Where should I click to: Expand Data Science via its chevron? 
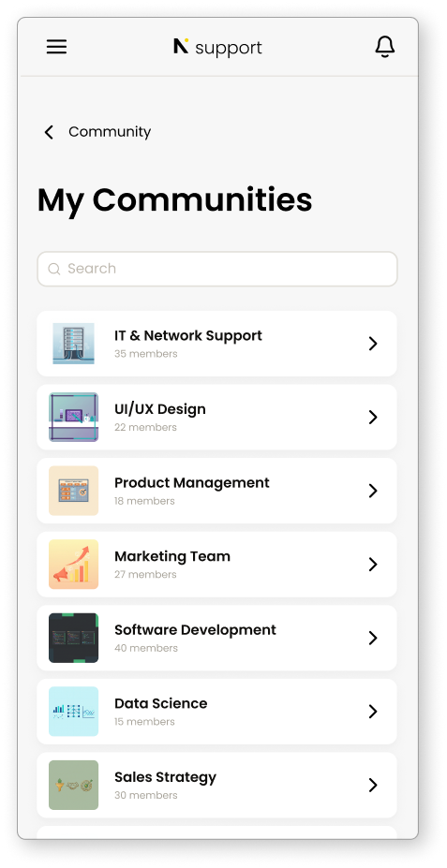pos(373,712)
